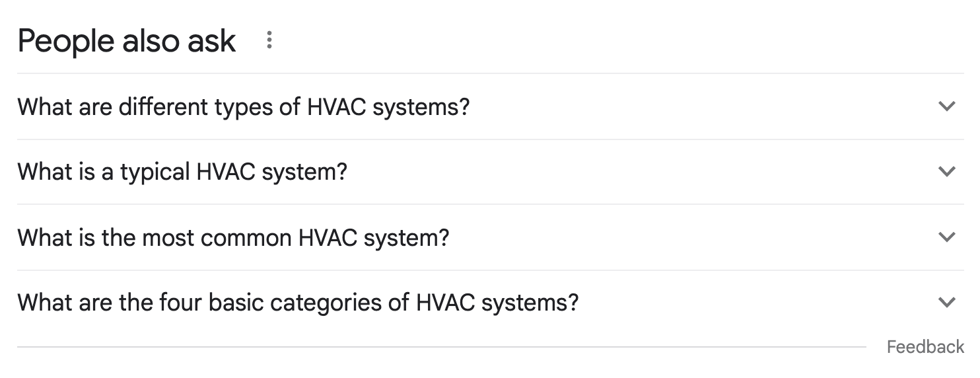The width and height of the screenshot is (980, 378).
Task: Click "What are different types of HVAC systems?" text
Action: click(244, 106)
